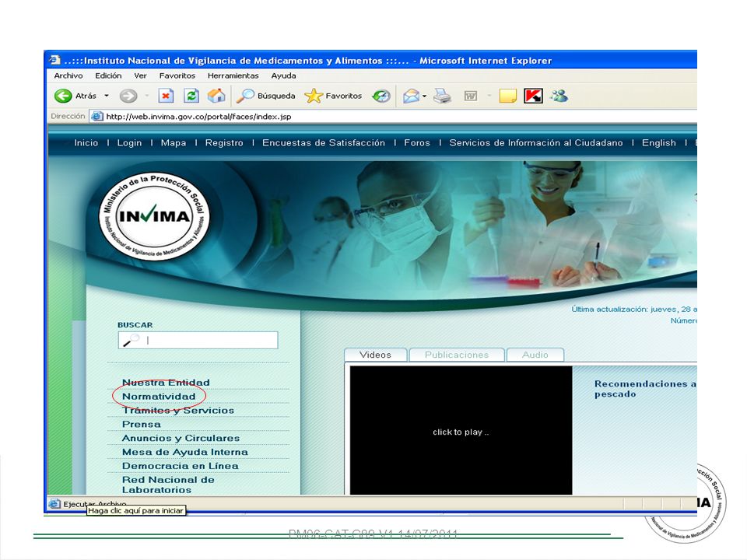Image resolution: width=747 pixels, height=560 pixels.
Task: Open the Archivo menu
Action: point(68,75)
